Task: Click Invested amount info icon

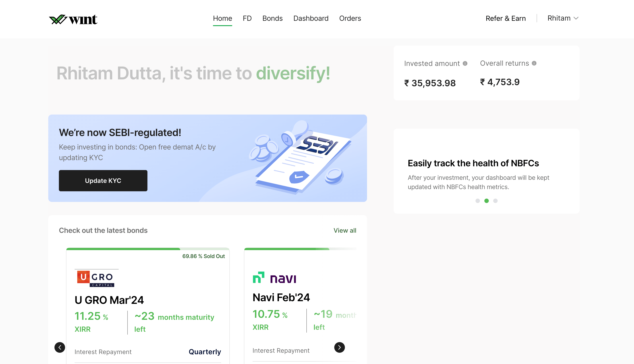Action: point(465,63)
